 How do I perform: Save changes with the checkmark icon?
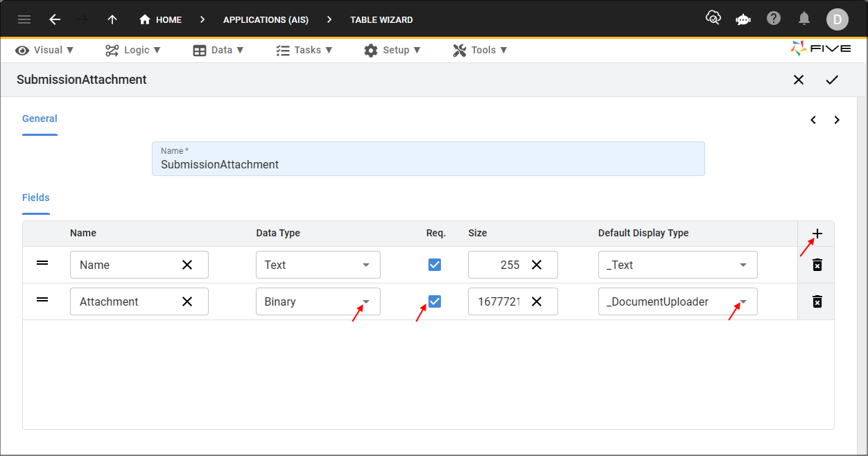pos(833,80)
